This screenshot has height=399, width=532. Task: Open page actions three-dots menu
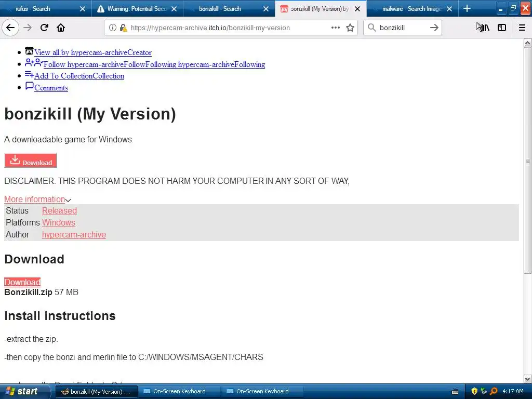pos(336,28)
